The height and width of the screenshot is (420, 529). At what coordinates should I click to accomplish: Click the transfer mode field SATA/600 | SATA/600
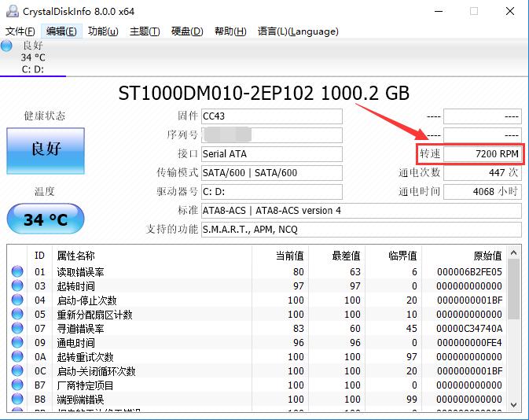coord(272,173)
